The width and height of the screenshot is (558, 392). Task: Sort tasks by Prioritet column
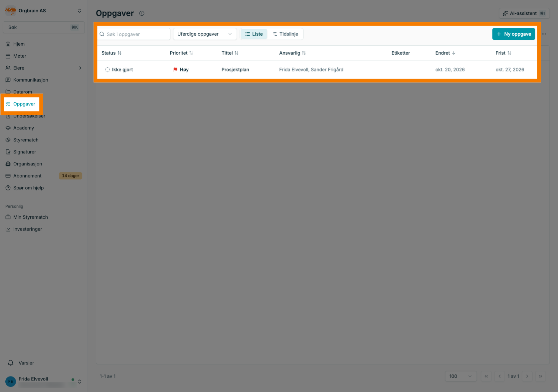click(x=181, y=53)
